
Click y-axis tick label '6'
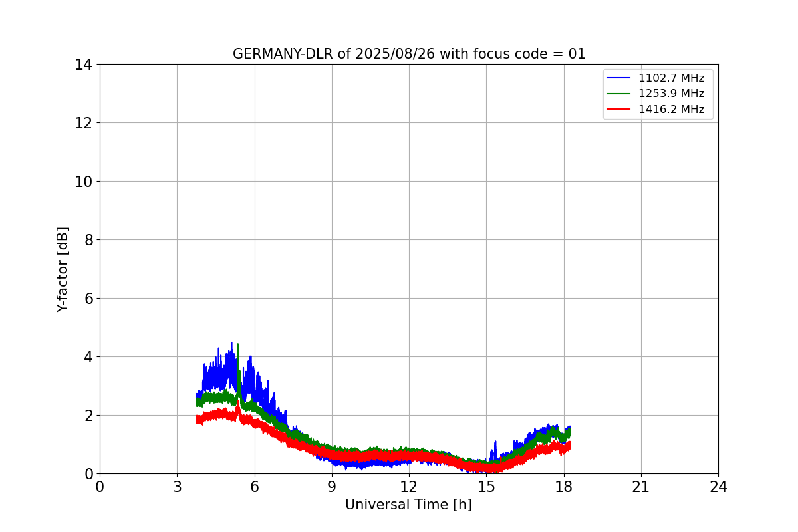88,299
